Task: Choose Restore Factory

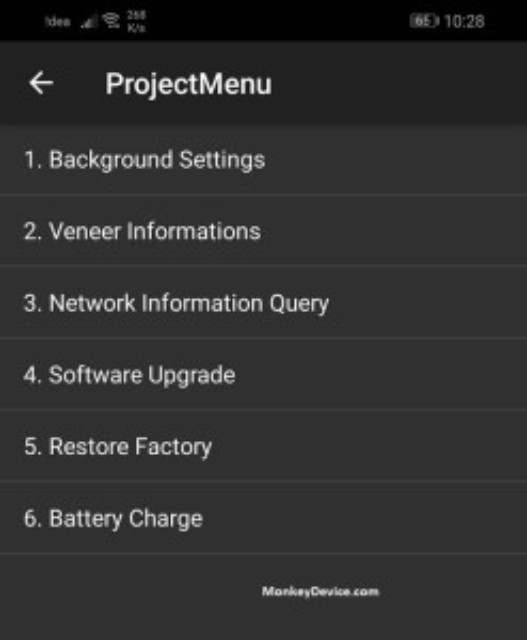Action: [x=263, y=446]
